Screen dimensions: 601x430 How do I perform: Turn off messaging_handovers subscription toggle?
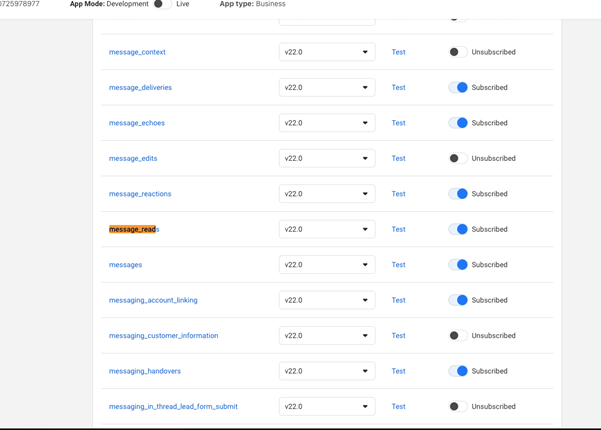[458, 371]
